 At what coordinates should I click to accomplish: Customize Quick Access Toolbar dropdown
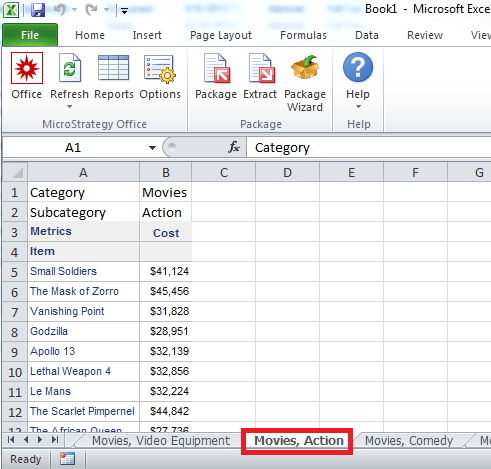pos(124,11)
